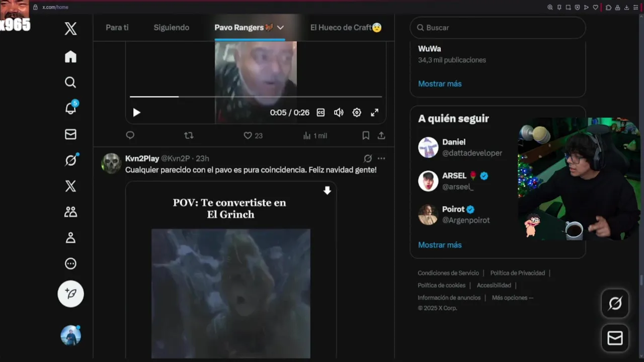Open browser extensions cube icon

tap(608, 8)
